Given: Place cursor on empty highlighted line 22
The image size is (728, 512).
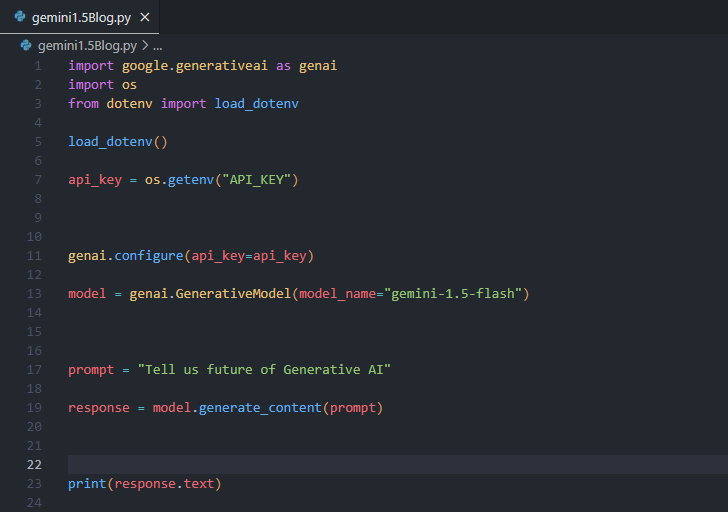Looking at the screenshot, I should [x=397, y=465].
